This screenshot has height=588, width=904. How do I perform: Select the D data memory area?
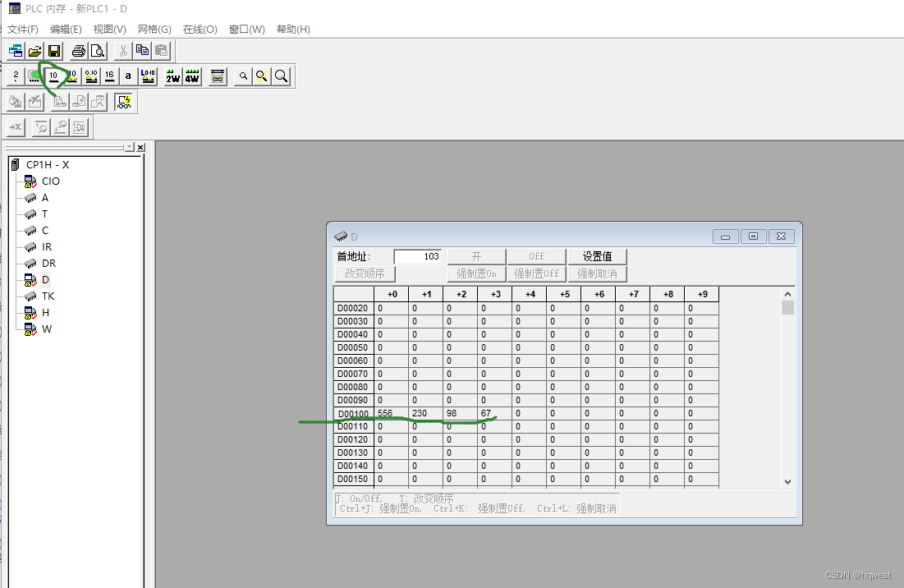[x=45, y=279]
